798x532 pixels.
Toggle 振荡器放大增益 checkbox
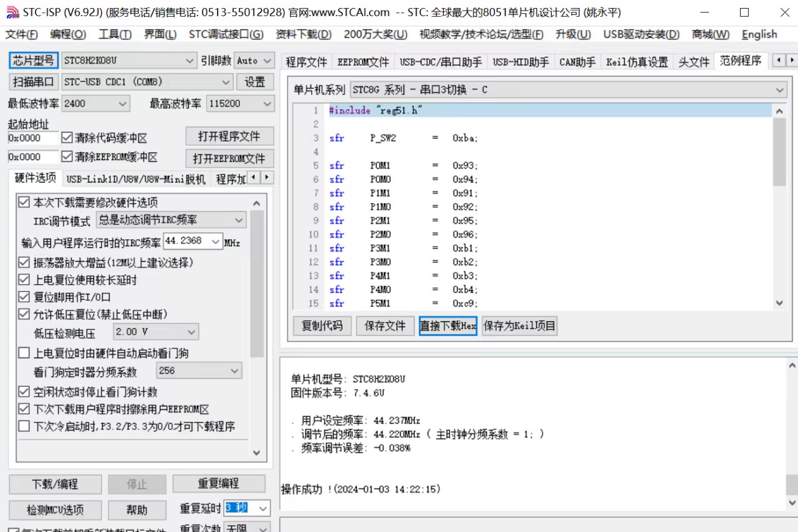(x=24, y=263)
